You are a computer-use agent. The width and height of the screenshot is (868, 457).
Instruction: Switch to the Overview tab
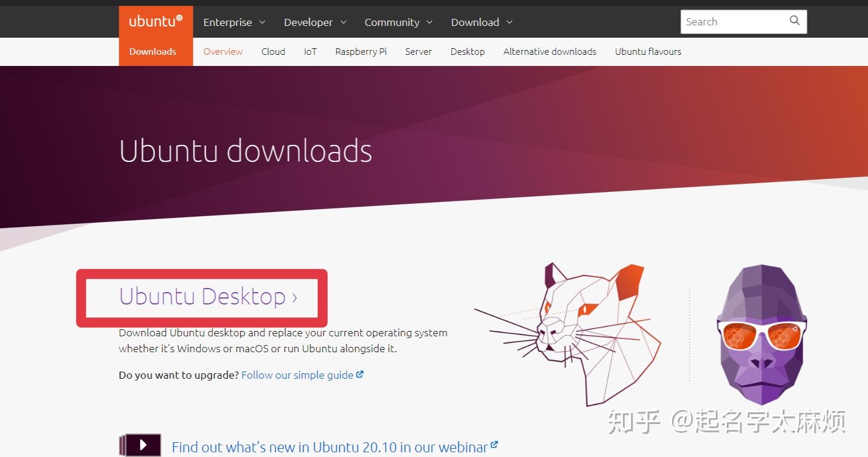(222, 51)
